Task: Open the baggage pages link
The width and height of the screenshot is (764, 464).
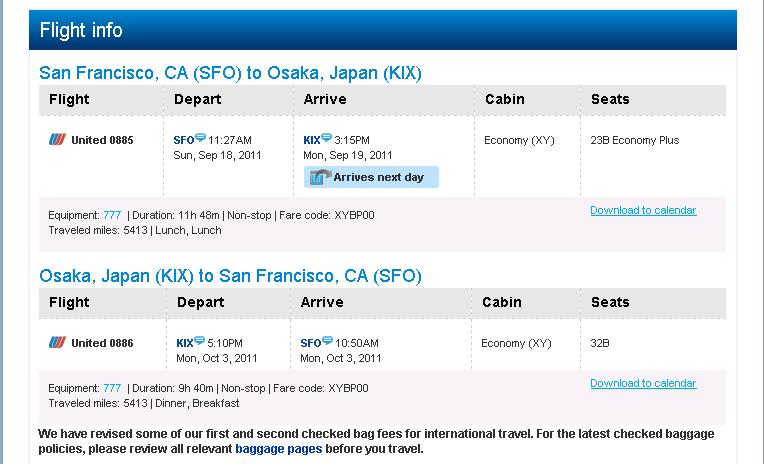Action: (x=279, y=448)
